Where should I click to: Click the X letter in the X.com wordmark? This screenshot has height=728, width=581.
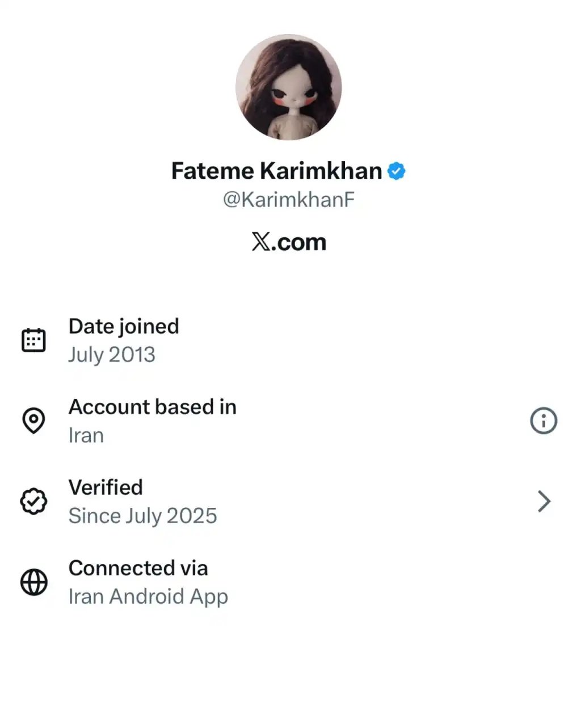(x=260, y=242)
